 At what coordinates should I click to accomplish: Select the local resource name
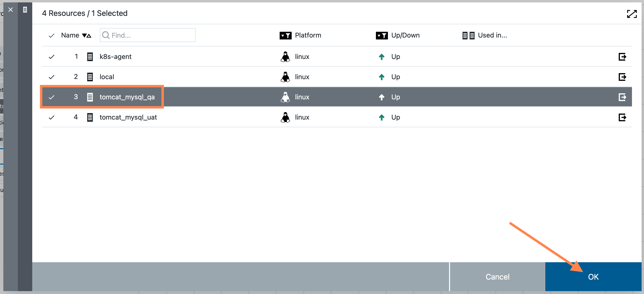[x=107, y=77]
